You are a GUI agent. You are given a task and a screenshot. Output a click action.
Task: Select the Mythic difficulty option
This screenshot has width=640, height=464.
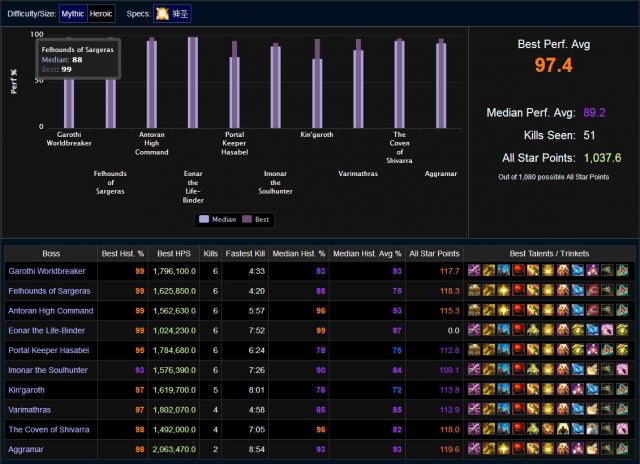pos(73,13)
